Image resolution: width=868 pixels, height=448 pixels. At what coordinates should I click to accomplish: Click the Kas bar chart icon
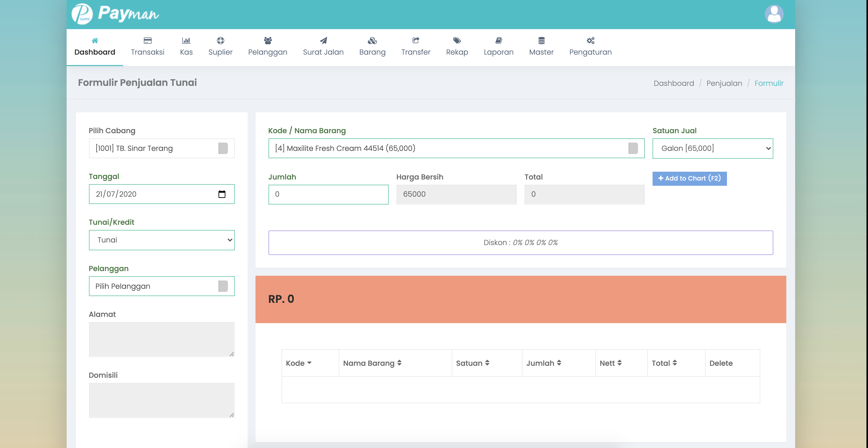point(186,41)
